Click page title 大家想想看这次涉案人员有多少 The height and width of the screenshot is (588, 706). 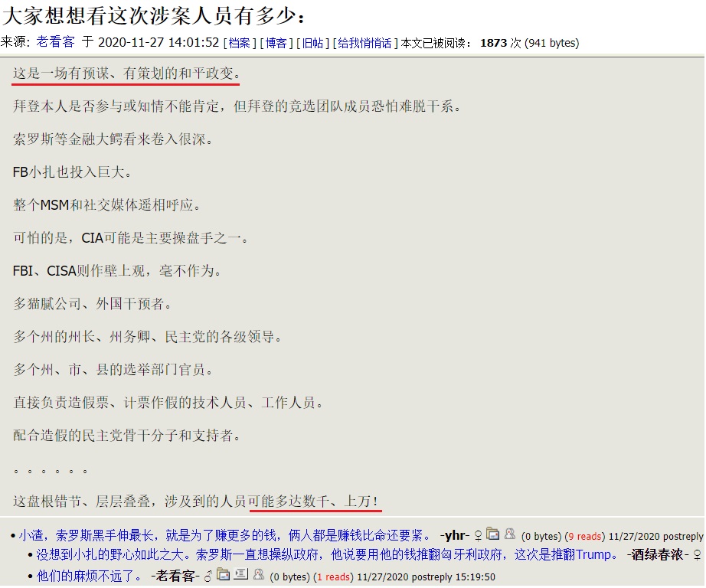coord(154,16)
